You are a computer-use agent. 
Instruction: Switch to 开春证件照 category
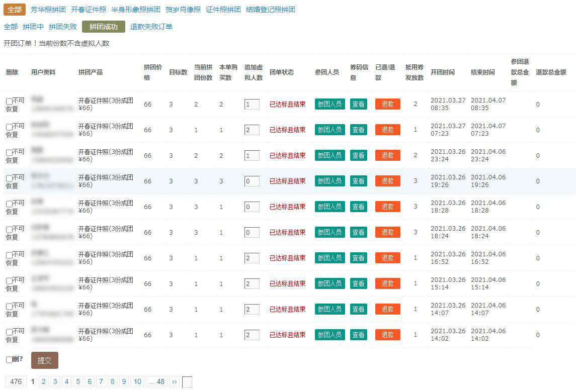[x=88, y=10]
